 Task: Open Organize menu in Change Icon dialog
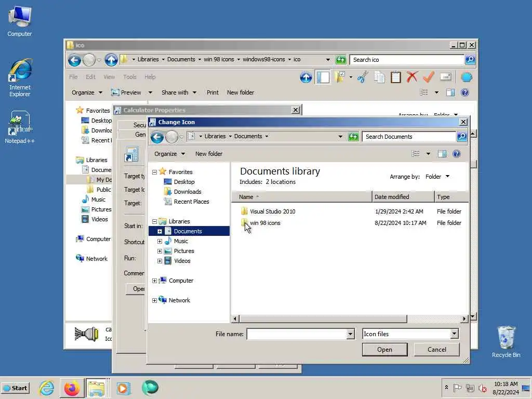(x=169, y=154)
